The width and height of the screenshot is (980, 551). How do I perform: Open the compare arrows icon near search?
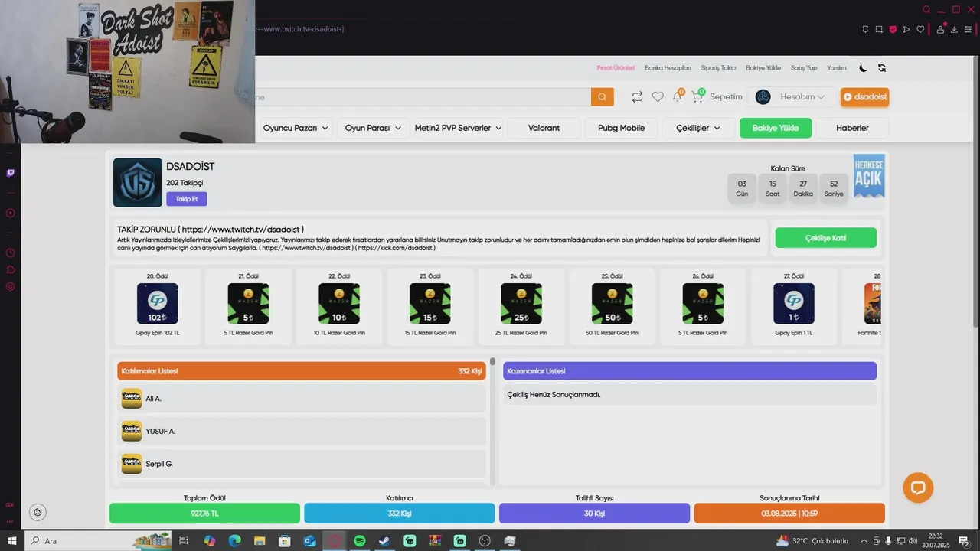point(637,97)
